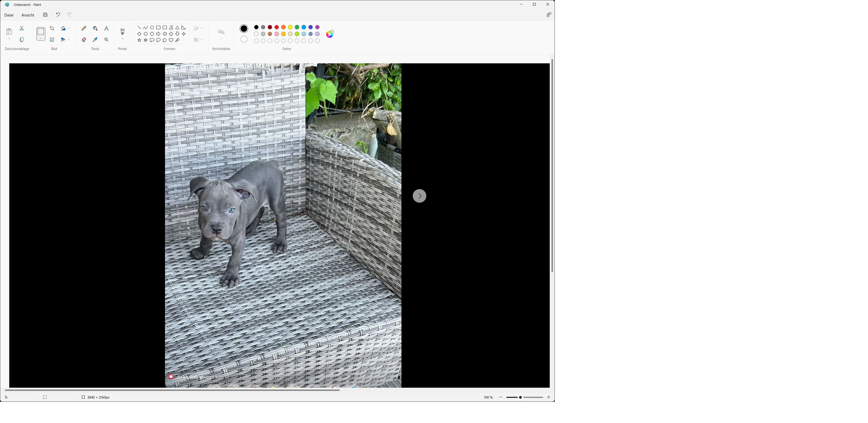This screenshot has width=868, height=423.
Task: Select the Pencil tool
Action: click(x=84, y=28)
